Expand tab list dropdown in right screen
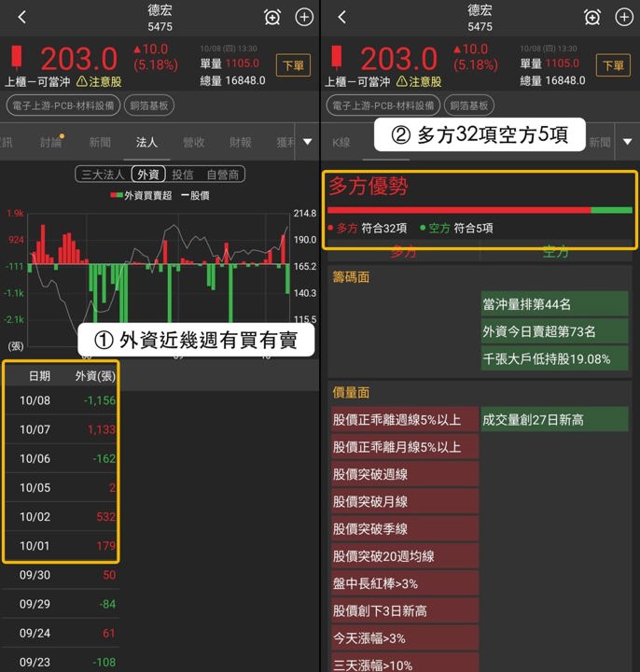 pyautogui.click(x=628, y=142)
